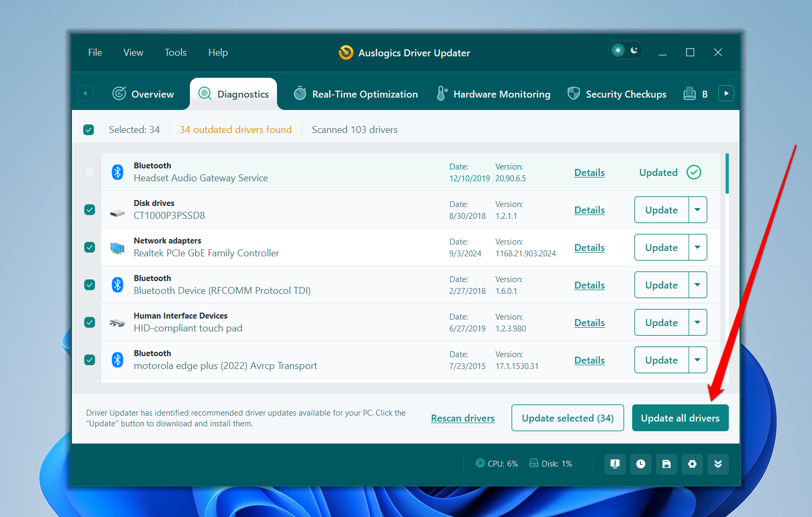
Task: Open the File menu
Action: [95, 53]
